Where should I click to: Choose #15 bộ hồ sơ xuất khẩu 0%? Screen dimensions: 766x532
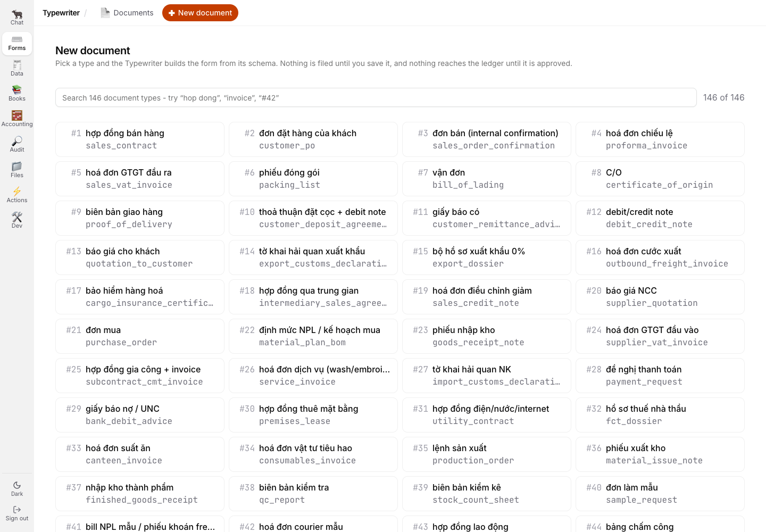tap(487, 257)
